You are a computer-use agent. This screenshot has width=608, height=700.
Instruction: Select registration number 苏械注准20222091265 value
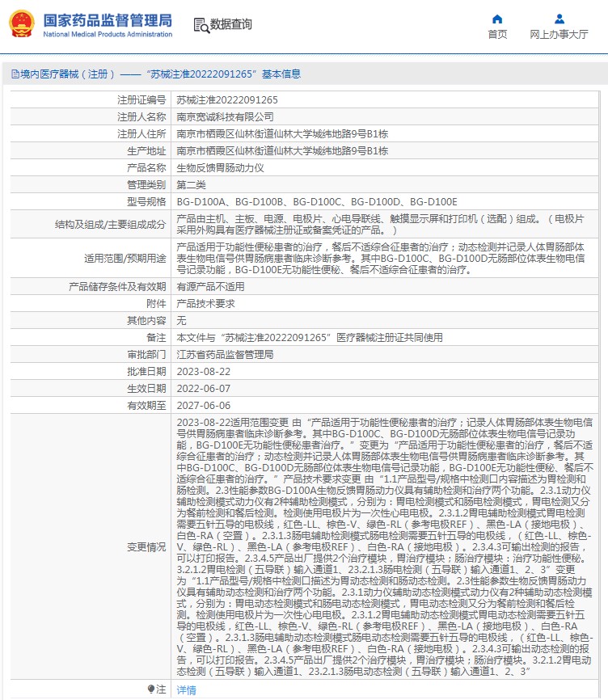pyautogui.click(x=227, y=100)
